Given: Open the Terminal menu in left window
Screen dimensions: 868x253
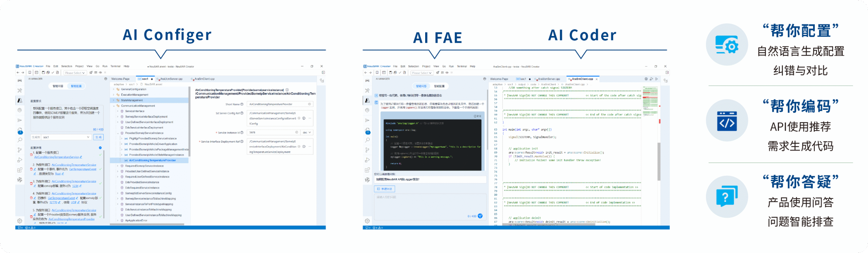Looking at the screenshot, I should tap(115, 66).
